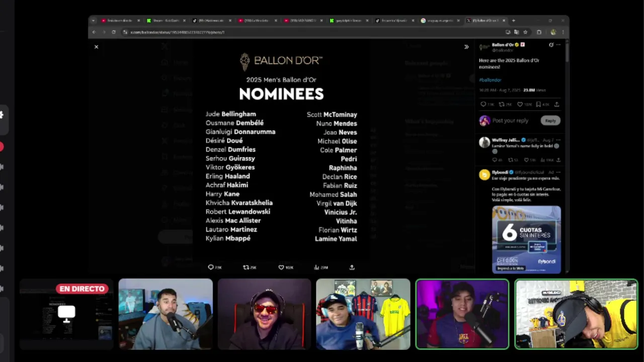Select the EN DIRECTO screen share tile
Viewport: 644px width, 362px height.
(66, 314)
